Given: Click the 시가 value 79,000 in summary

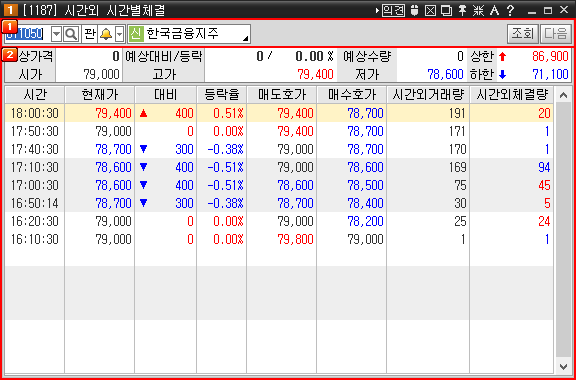Looking at the screenshot, I should coord(101,75).
